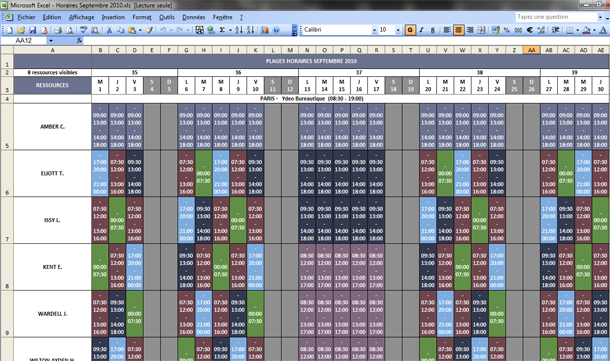The width and height of the screenshot is (610, 361).
Task: Open the font name dropdown (Calibri)
Action: pyautogui.click(x=374, y=30)
